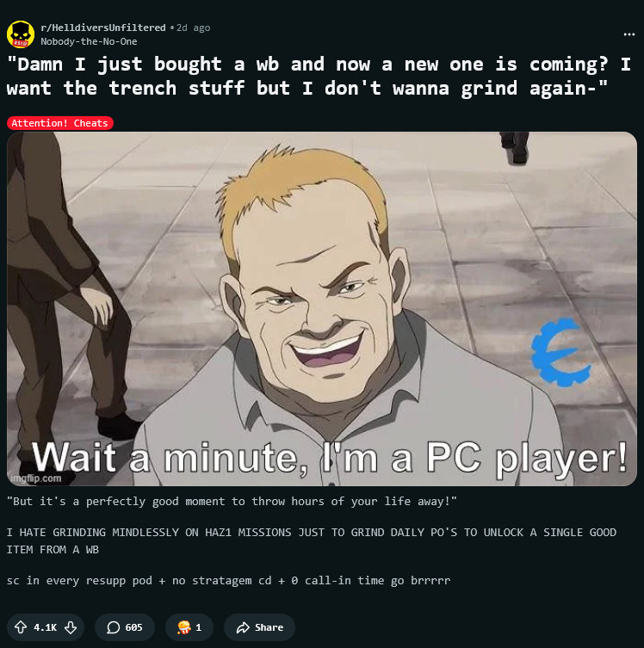Open the three-dot post options menu
Image resolution: width=644 pixels, height=648 pixels.
click(x=629, y=34)
